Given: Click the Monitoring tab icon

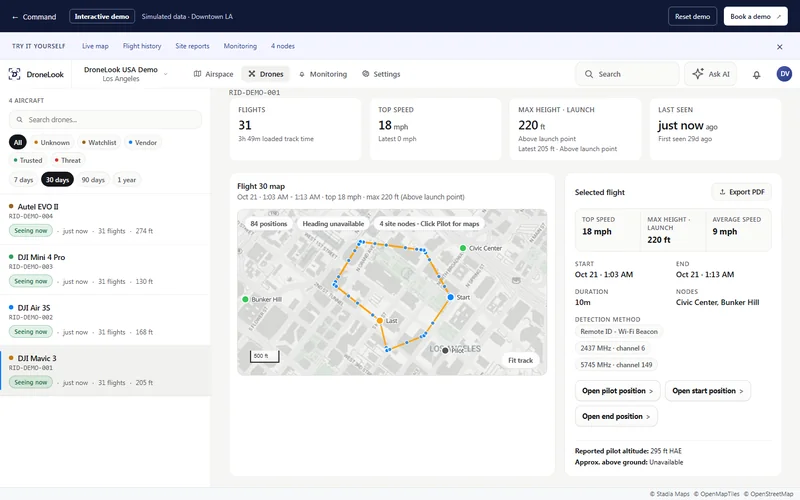Looking at the screenshot, I should [x=302, y=74].
